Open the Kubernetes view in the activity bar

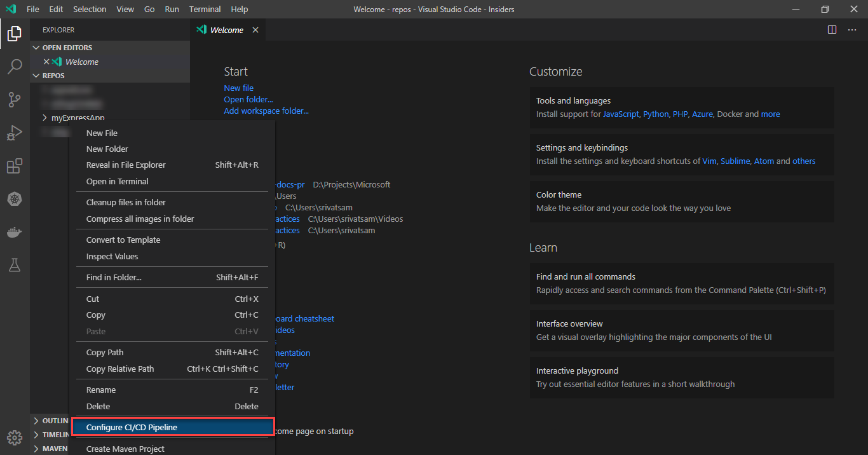14,199
